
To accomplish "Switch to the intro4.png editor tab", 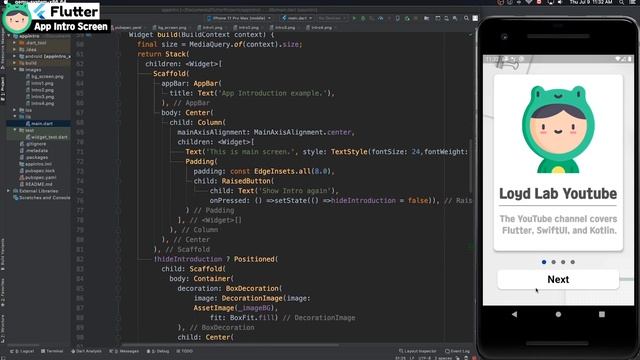I will click(x=319, y=28).
